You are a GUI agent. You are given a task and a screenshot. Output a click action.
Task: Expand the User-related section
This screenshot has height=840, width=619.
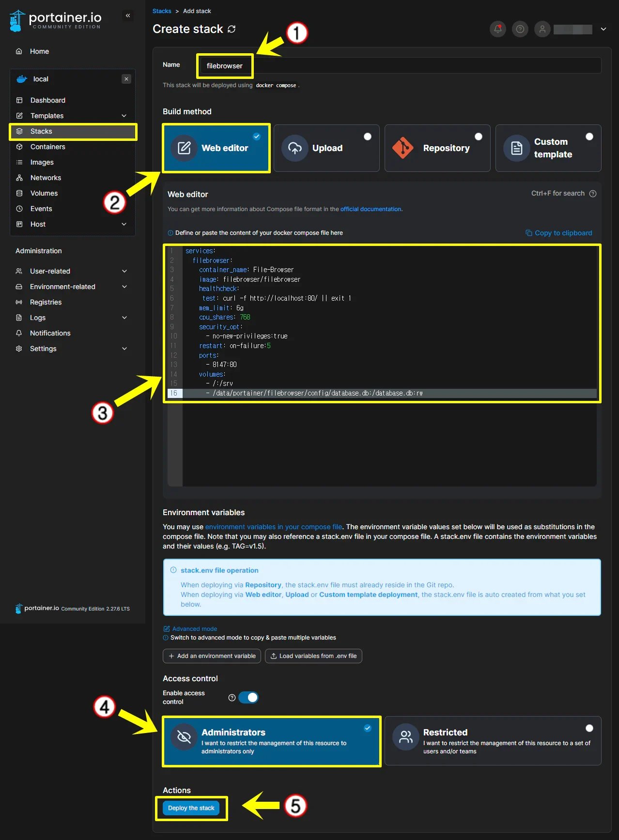coord(124,271)
